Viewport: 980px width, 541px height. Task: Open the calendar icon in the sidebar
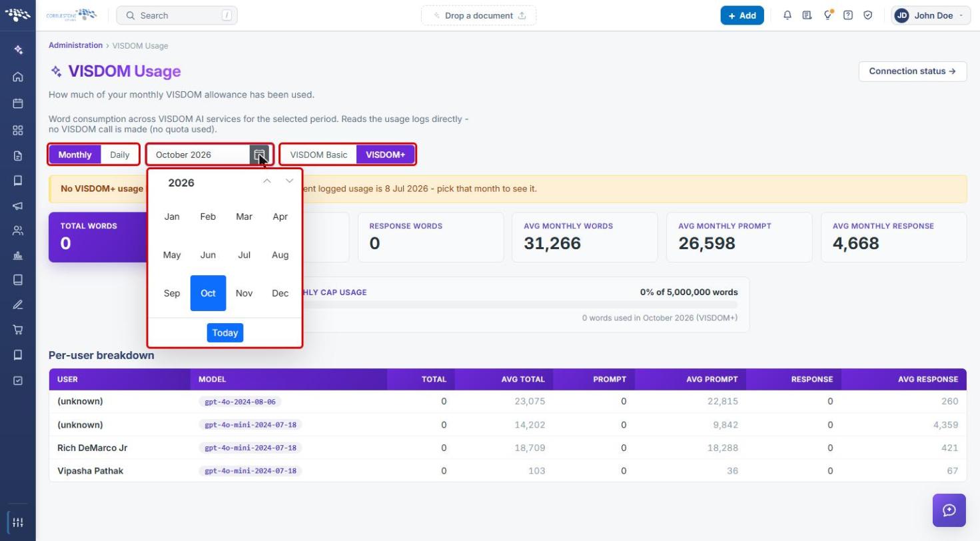[18, 103]
